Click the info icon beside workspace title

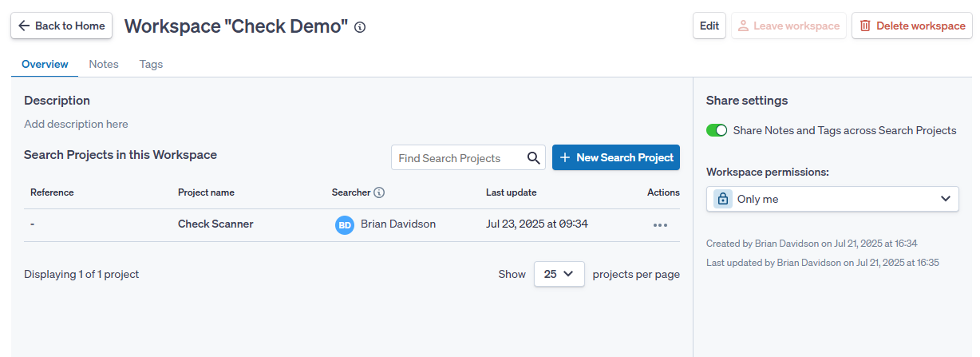360,27
